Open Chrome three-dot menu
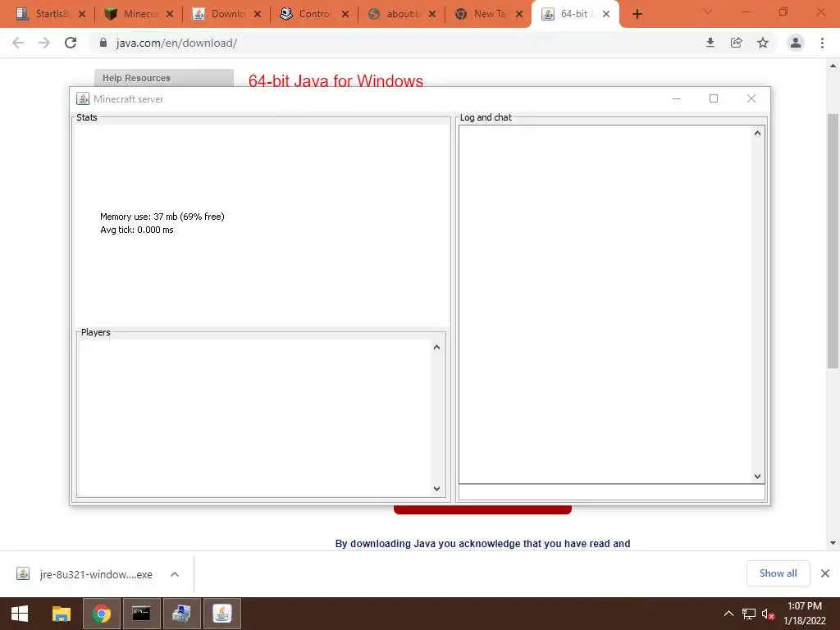Viewport: 840px width, 630px height. click(x=822, y=43)
